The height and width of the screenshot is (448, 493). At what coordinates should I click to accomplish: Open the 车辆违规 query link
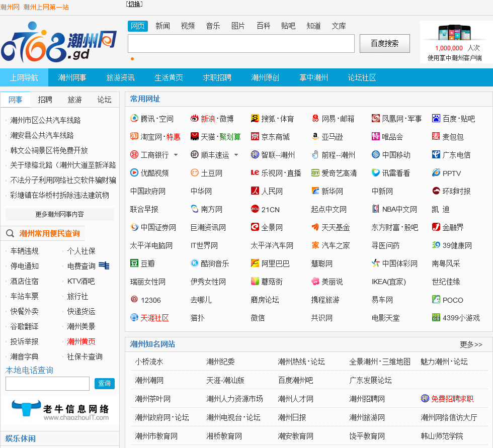point(24,251)
